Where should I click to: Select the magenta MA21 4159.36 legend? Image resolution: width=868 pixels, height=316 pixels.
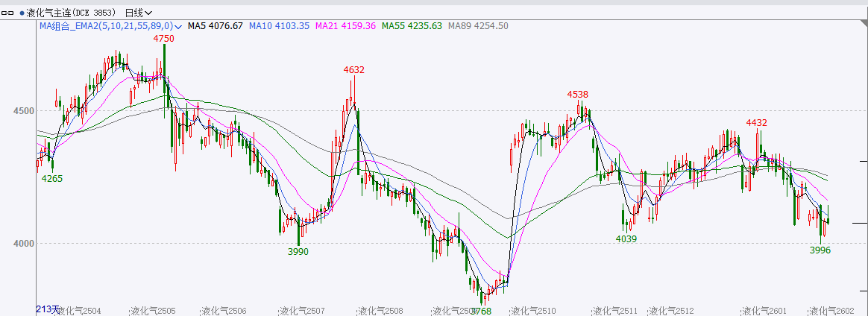(345, 26)
